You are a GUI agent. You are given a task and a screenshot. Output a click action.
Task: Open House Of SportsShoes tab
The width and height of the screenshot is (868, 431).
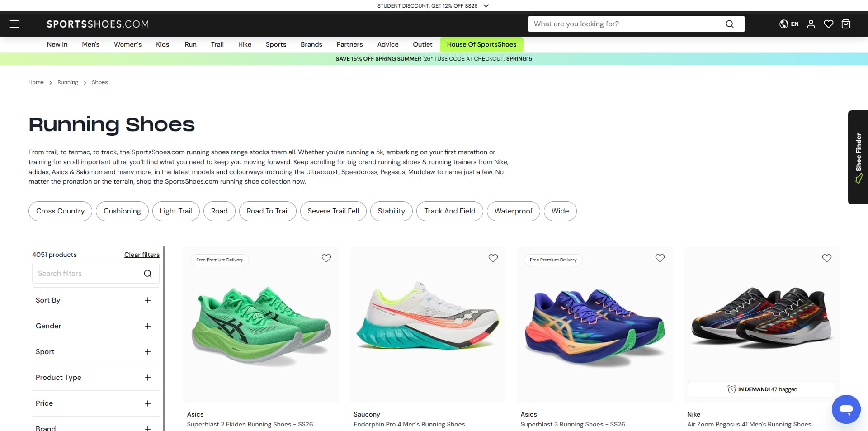[481, 44]
